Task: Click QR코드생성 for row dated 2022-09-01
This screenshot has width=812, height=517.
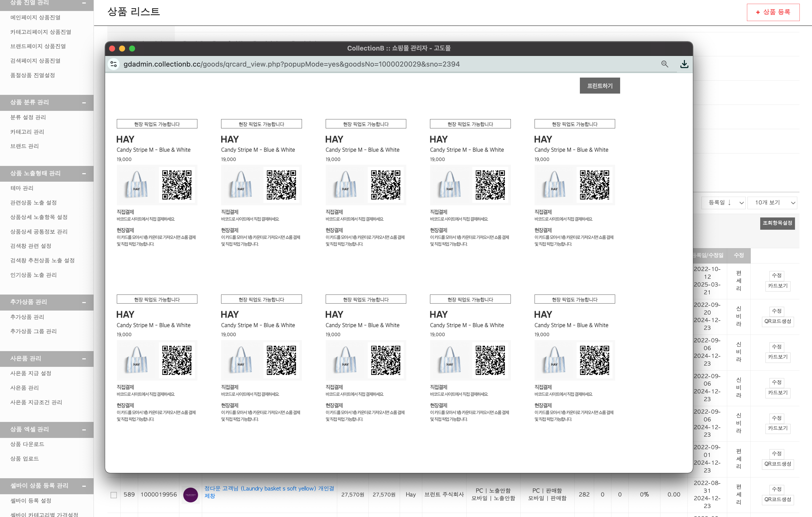Action: tap(778, 464)
